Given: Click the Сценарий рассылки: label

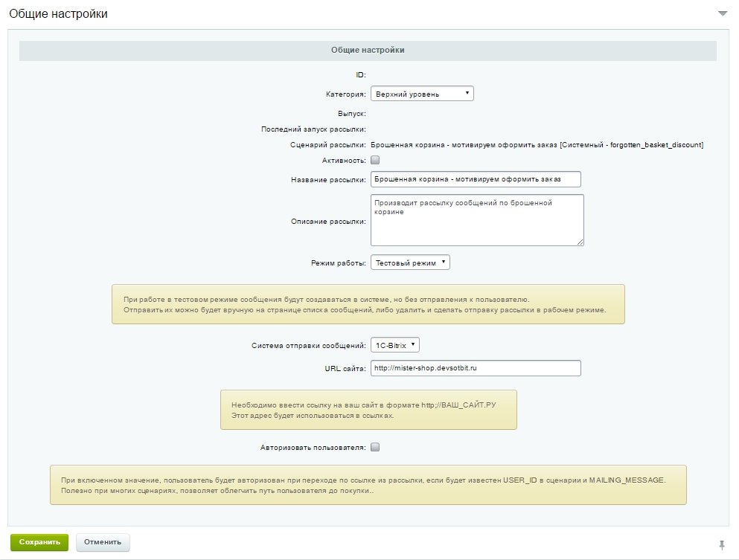Looking at the screenshot, I should click(328, 145).
